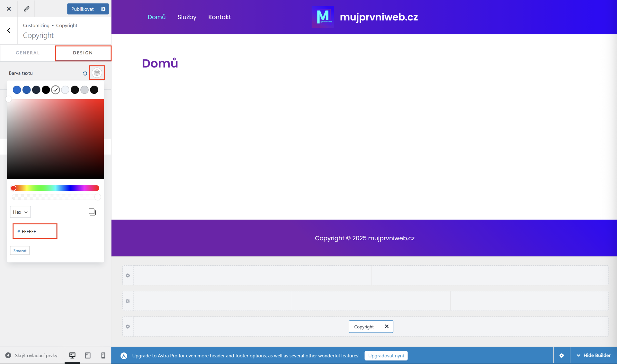Click the paintbrush style icon
617x364 pixels.
point(26,9)
